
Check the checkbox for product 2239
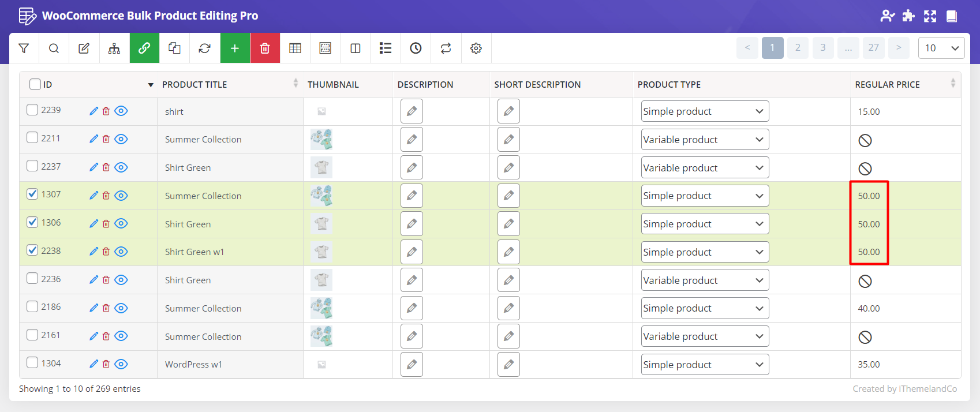click(x=32, y=110)
